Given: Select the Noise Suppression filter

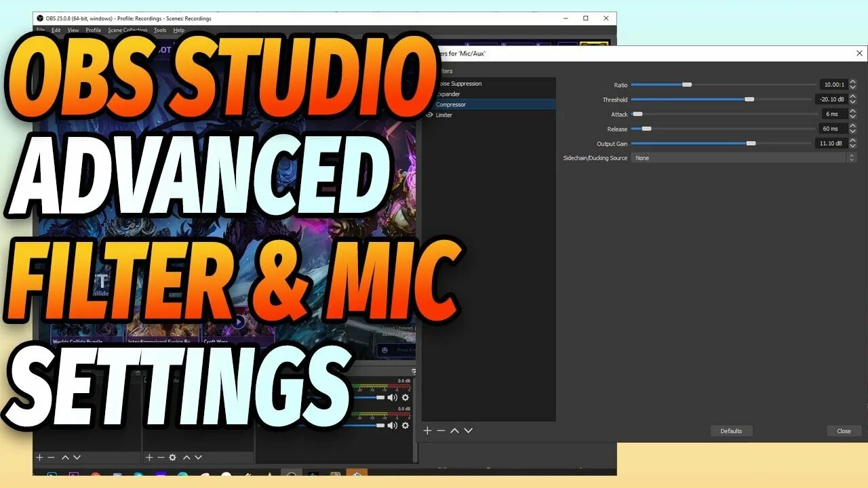Looking at the screenshot, I should [458, 84].
